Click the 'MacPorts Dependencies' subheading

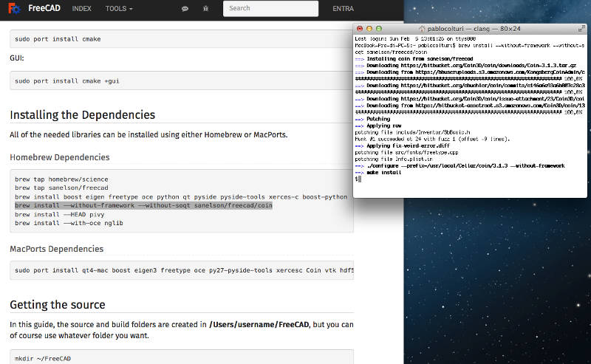point(57,249)
